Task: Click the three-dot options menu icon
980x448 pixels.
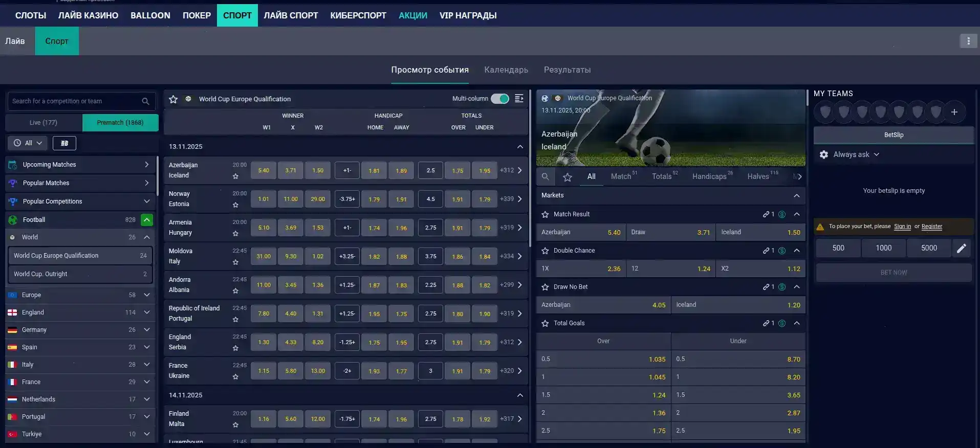Action: coord(968,41)
